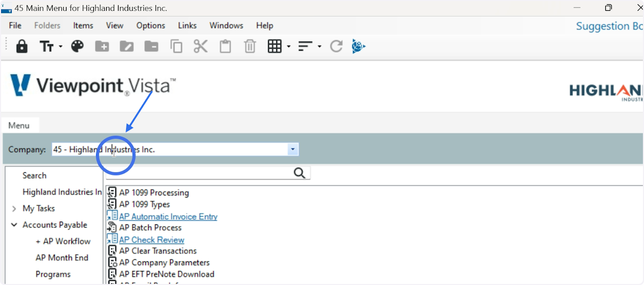The height and width of the screenshot is (285, 644).
Task: Open the text size Tт tool
Action: (47, 47)
